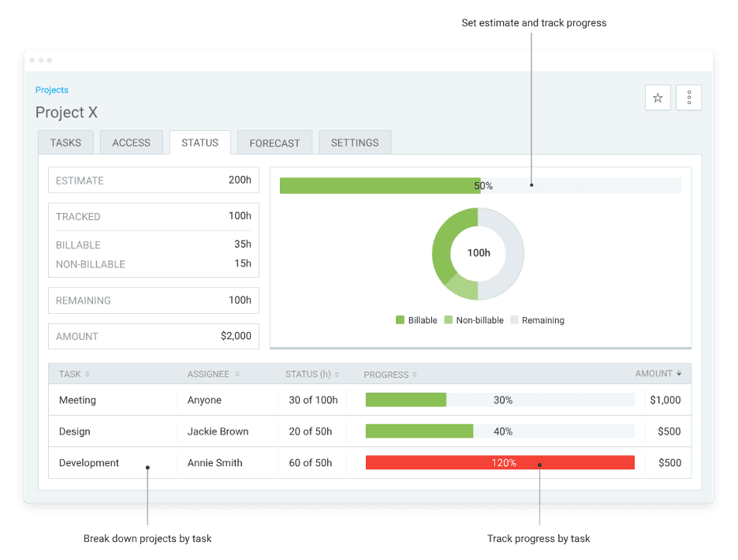The height and width of the screenshot is (560, 738).
Task: Click the Billable green legend square
Action: [x=401, y=320]
